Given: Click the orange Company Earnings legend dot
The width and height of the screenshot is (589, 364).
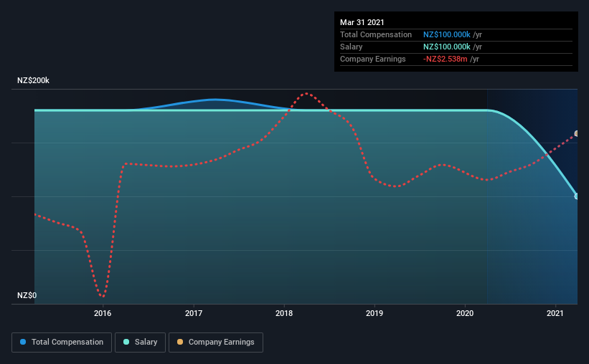Looking at the screenshot, I should point(180,342).
